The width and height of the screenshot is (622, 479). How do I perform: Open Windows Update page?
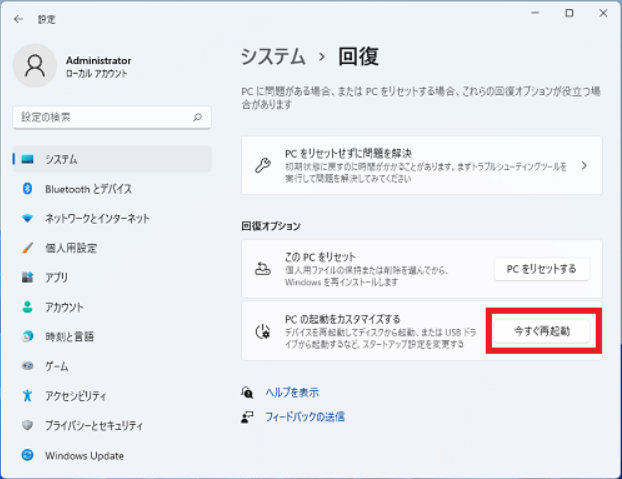[x=84, y=456]
